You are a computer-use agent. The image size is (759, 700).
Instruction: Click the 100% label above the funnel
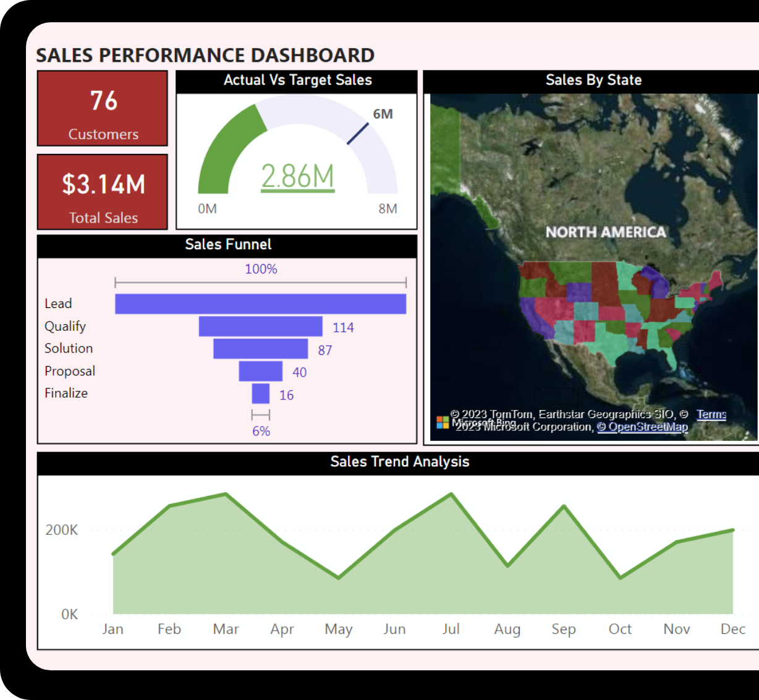[x=261, y=269]
